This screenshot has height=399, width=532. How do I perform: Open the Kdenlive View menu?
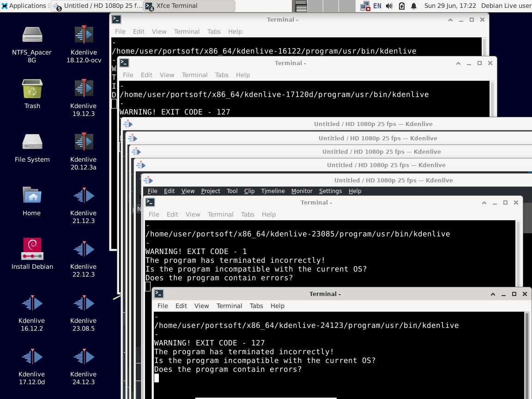188,191
